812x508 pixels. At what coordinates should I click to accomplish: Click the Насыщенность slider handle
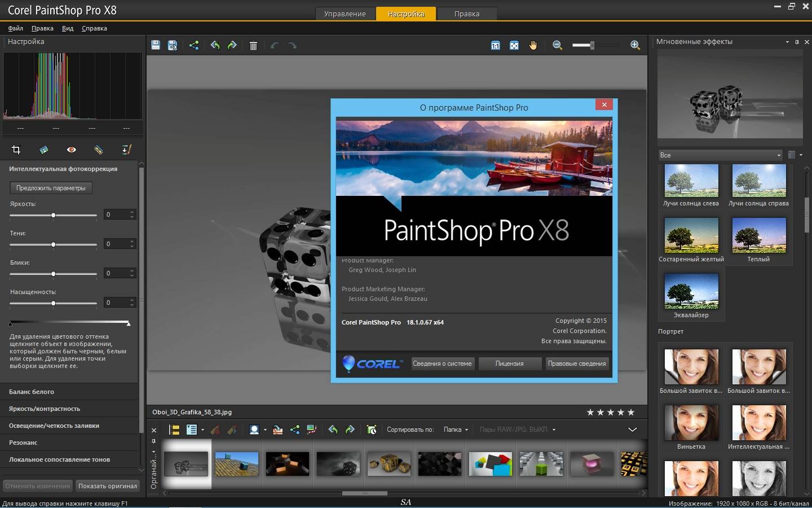[53, 303]
